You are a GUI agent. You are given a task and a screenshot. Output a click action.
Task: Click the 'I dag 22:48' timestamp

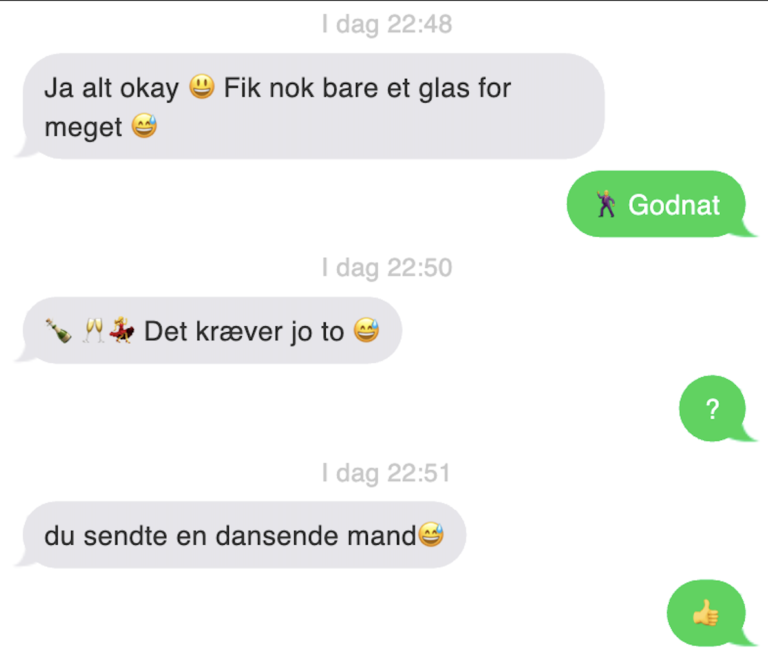click(386, 24)
